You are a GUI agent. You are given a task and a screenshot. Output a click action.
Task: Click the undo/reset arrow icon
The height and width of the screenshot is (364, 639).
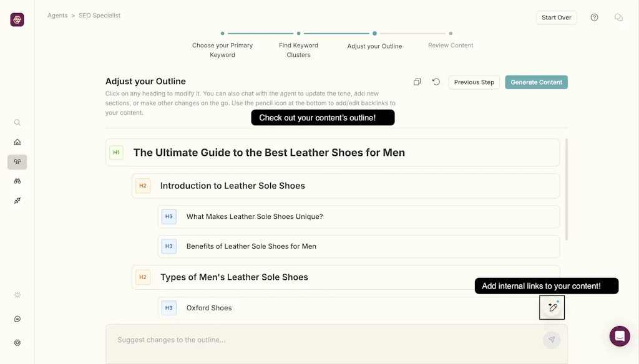[436, 82]
